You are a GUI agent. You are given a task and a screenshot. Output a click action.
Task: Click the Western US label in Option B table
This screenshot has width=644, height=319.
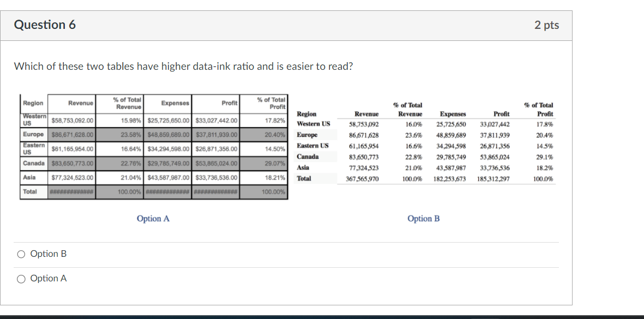(x=314, y=124)
